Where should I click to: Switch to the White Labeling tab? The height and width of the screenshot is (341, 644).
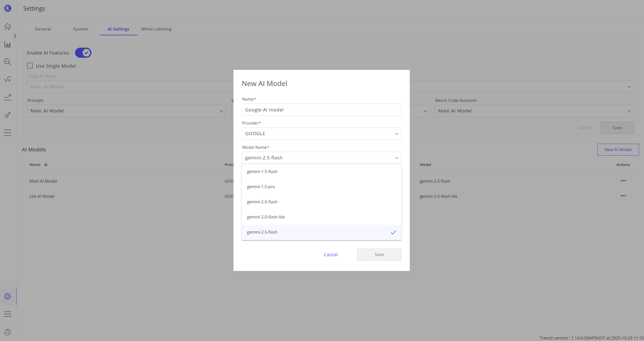(156, 29)
